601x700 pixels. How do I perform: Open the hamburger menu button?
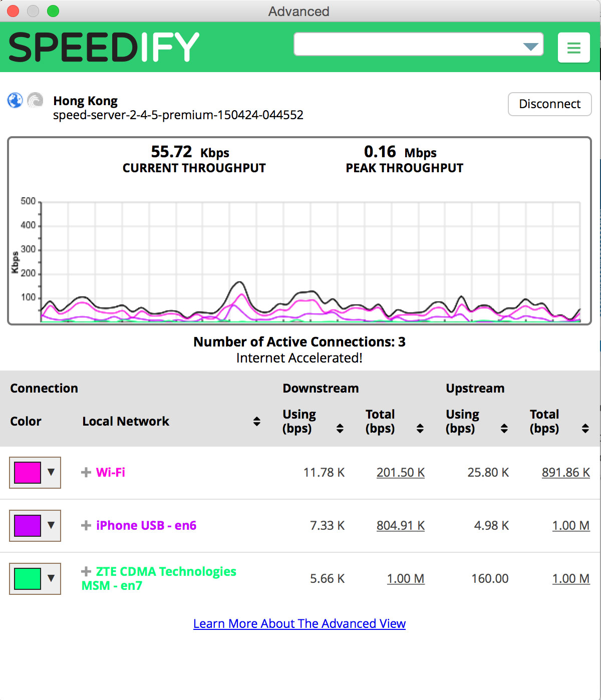click(x=573, y=48)
